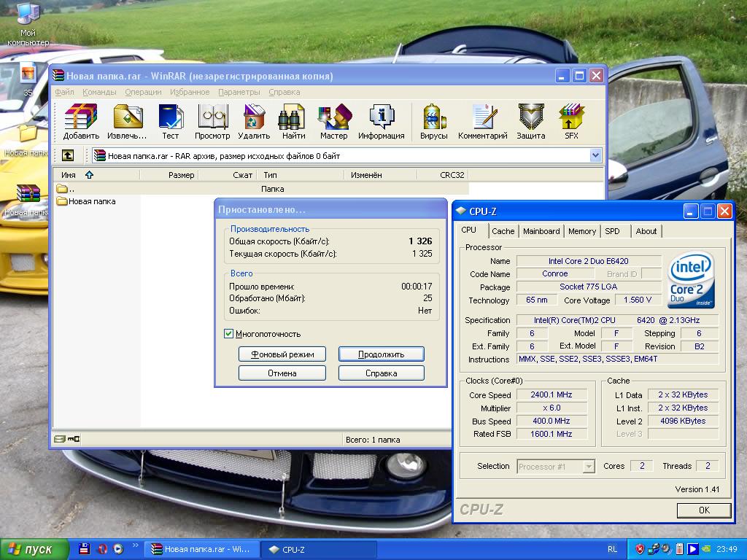Open the Справка menu
The image size is (747, 560).
284,92
